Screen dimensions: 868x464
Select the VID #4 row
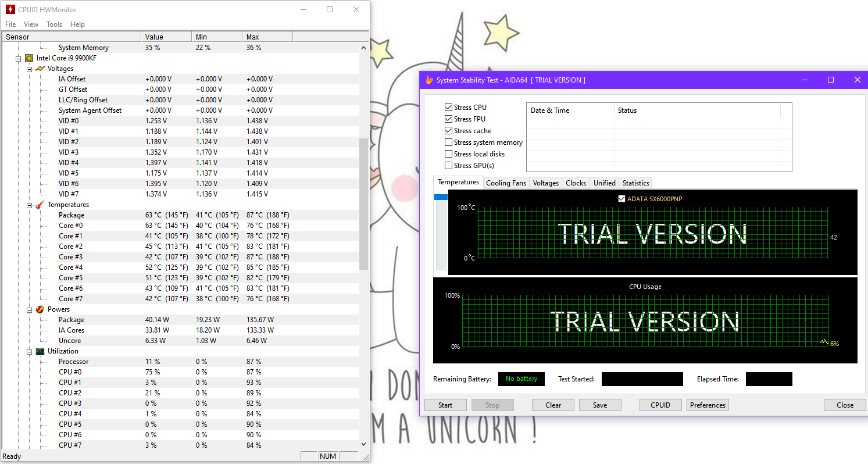click(180, 163)
